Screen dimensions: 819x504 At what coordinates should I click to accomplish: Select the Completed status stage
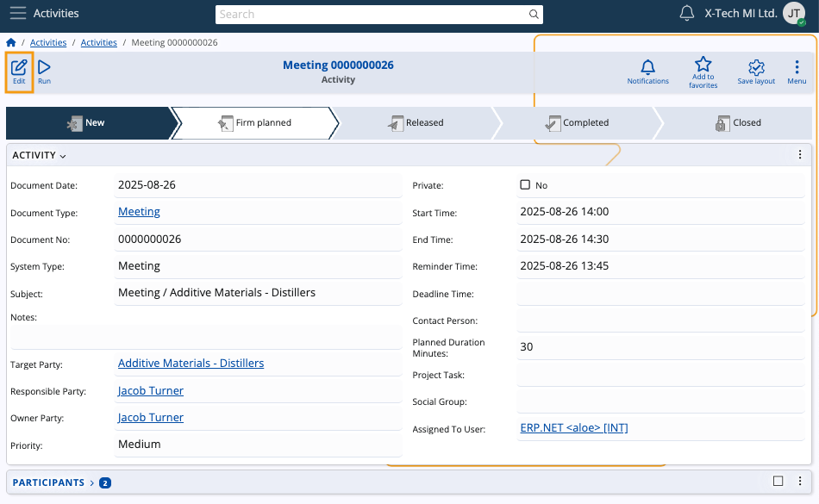click(577, 123)
